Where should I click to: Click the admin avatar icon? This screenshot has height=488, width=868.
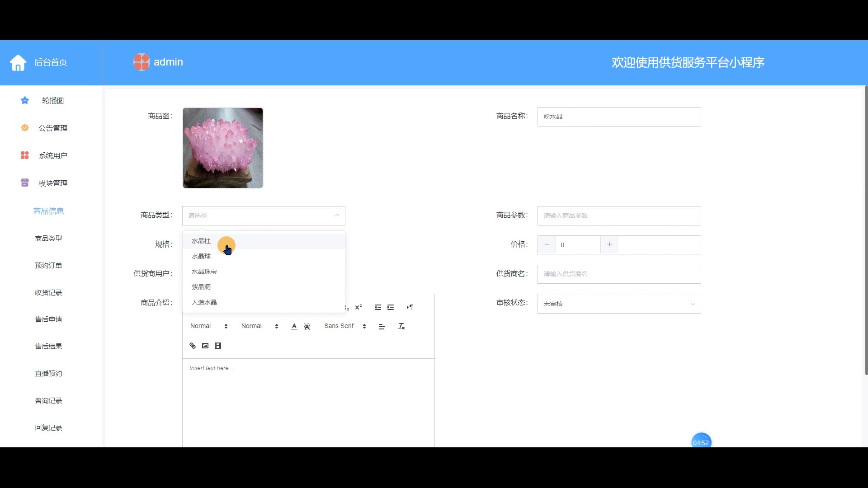(x=142, y=62)
